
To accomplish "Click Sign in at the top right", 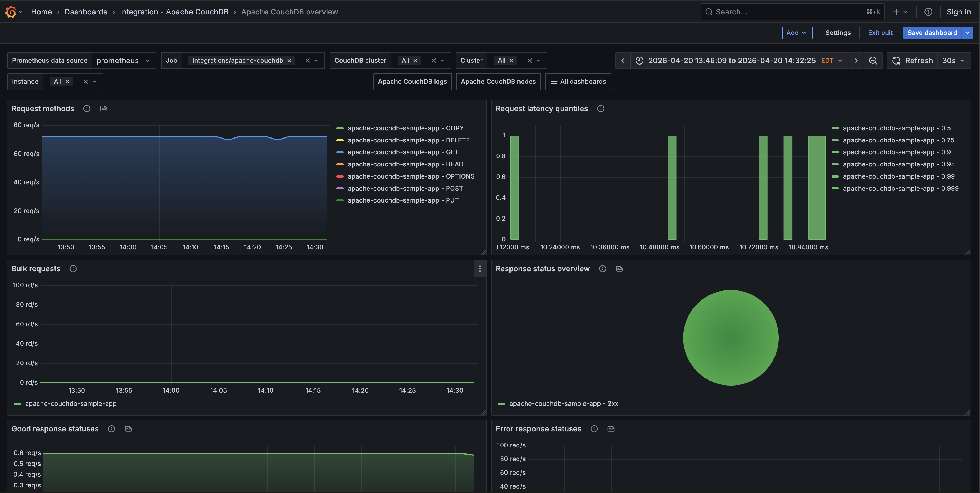I will point(958,12).
